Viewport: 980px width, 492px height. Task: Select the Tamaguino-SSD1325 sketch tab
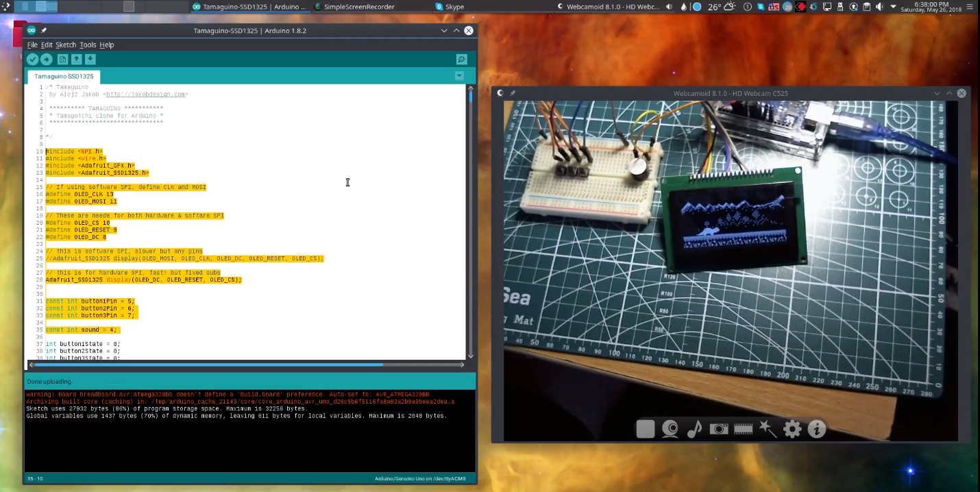(x=64, y=77)
